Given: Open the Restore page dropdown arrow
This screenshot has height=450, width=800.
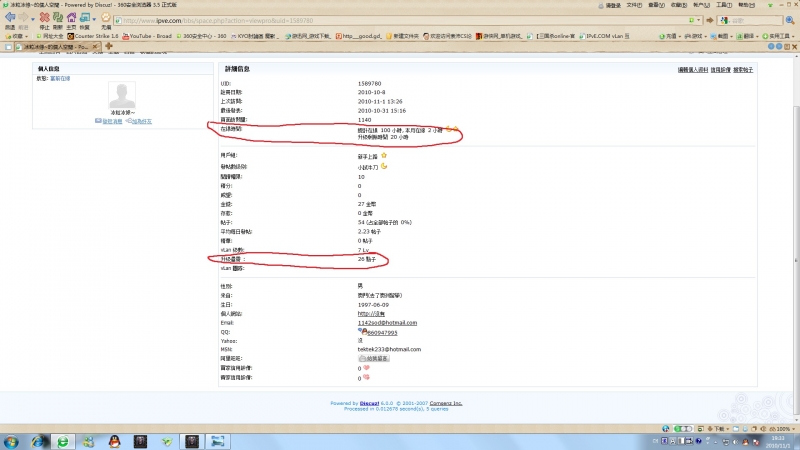Looking at the screenshot, I should click(94, 19).
